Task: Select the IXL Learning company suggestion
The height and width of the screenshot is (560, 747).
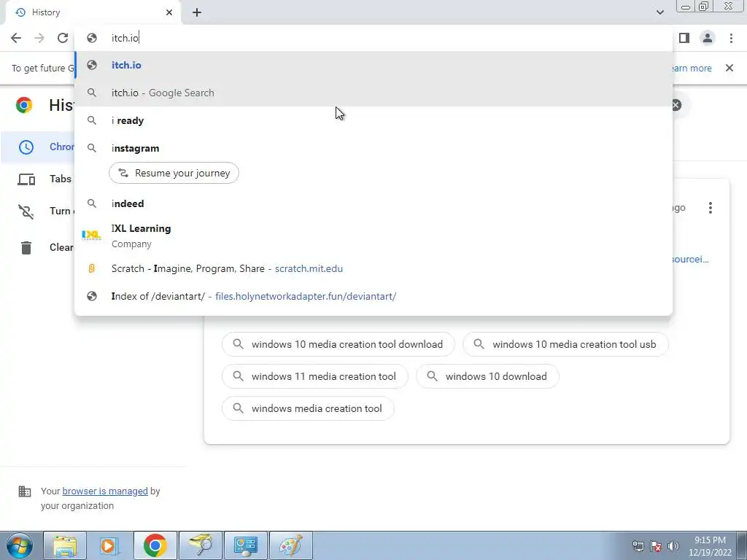Action: click(373, 236)
